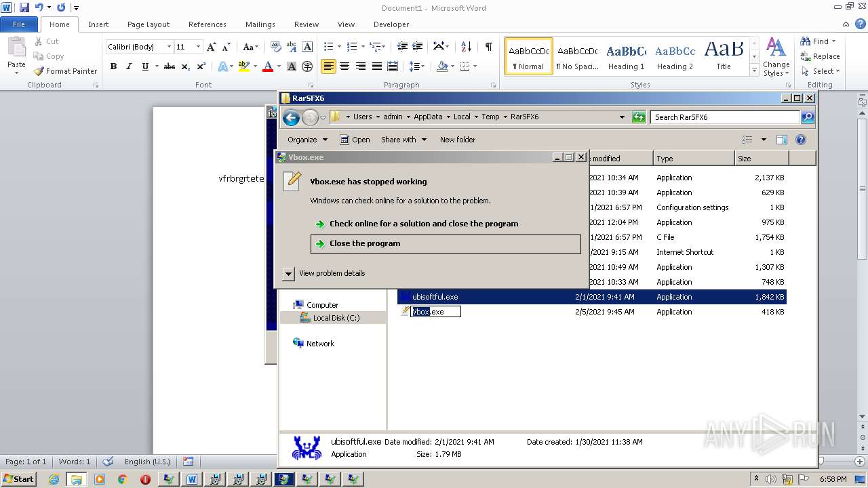Click the Refresh button beside address bar
Screen dimensions: 868x488
638,117
